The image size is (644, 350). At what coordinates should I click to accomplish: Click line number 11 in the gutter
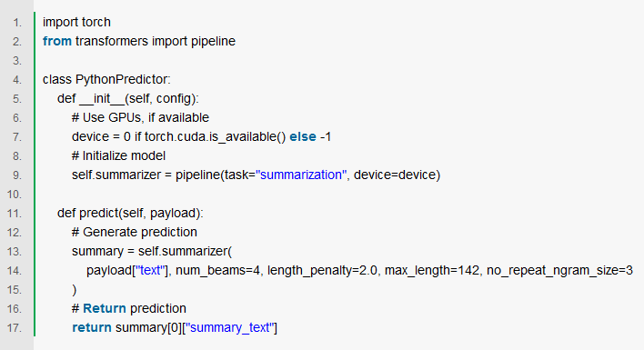point(15,214)
